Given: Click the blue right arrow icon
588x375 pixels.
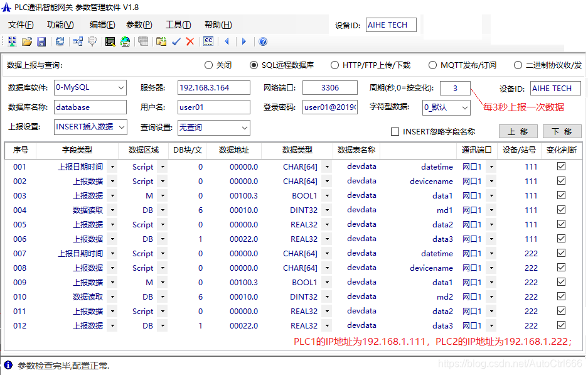Looking at the screenshot, I should pyautogui.click(x=244, y=41).
